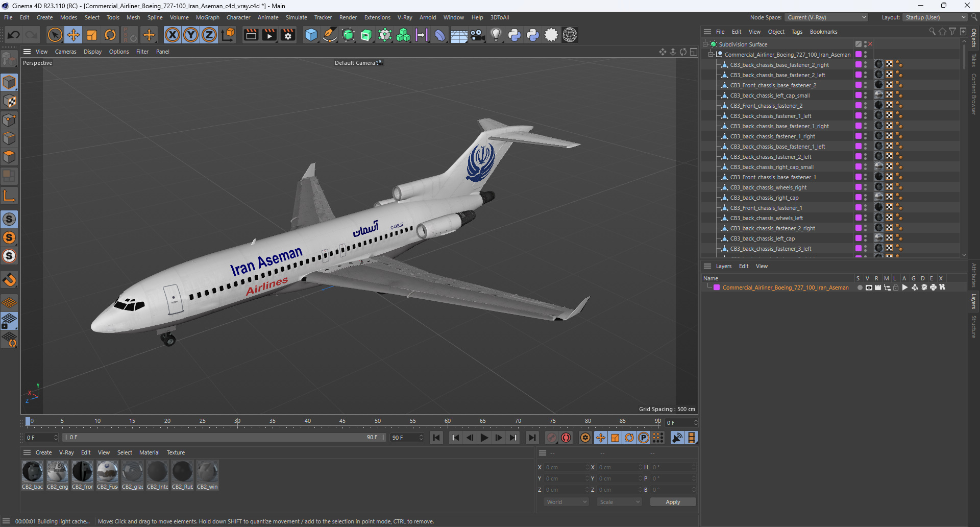Toggle the Parameter keyframe channel button
Image resolution: width=980 pixels, height=527 pixels.
click(644, 438)
